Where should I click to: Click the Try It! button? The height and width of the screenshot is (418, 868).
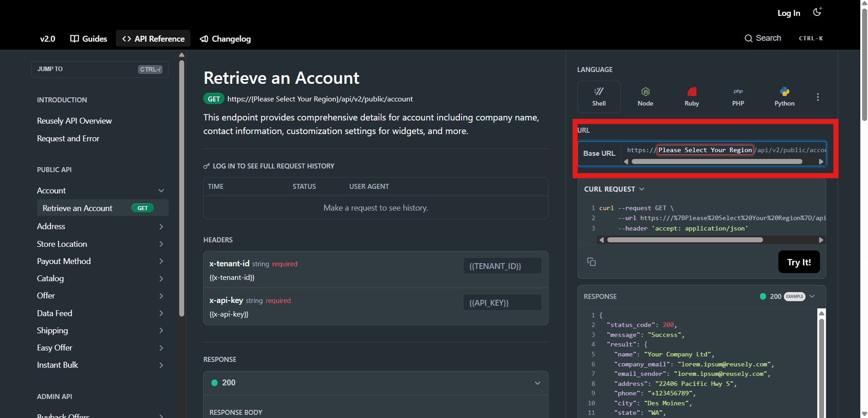[x=799, y=262]
